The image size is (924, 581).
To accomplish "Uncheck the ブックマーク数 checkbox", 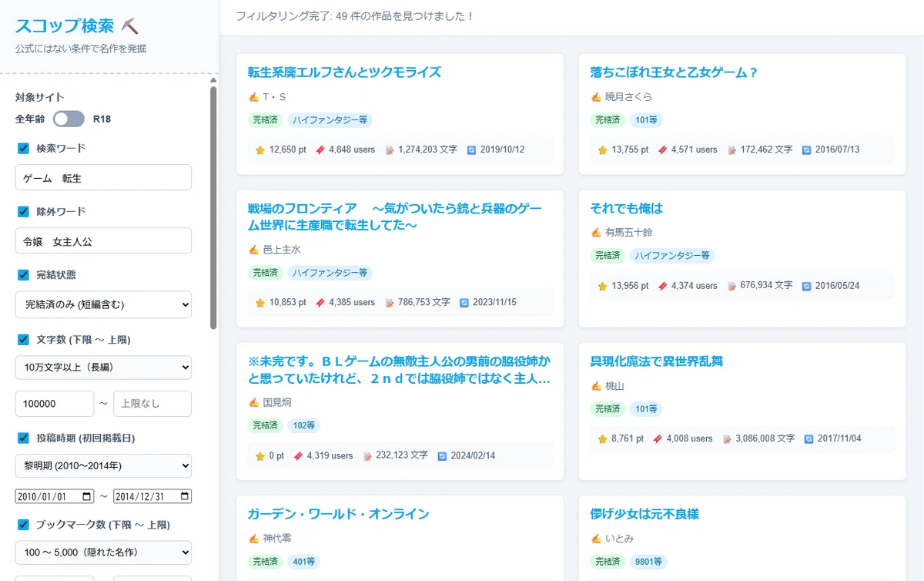I will pos(23,524).
